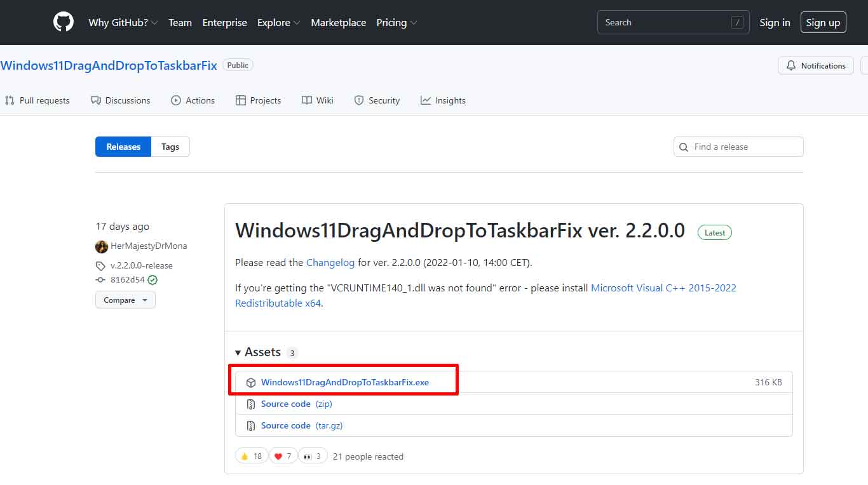Click the verified checkmark badge by commit 8162d54
Screen dimensions: 868x485
153,279
